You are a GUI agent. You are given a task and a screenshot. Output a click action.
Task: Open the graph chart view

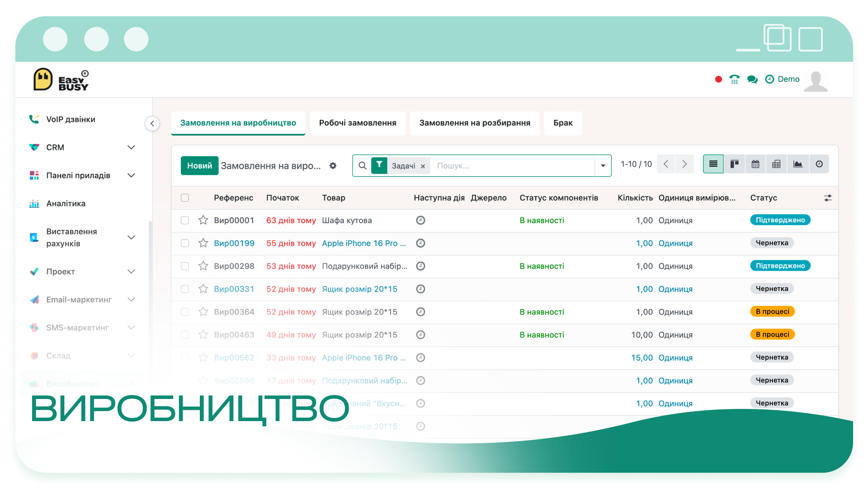coord(797,164)
